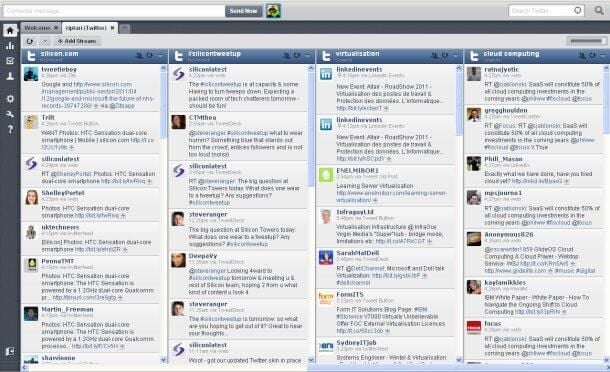Click the user icon in cloud computing header
The width and height of the screenshot is (610, 372).
pyautogui.click(x=582, y=56)
